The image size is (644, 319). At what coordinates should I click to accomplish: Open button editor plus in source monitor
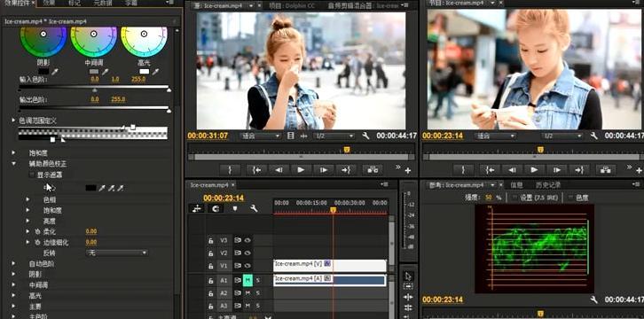click(x=408, y=170)
